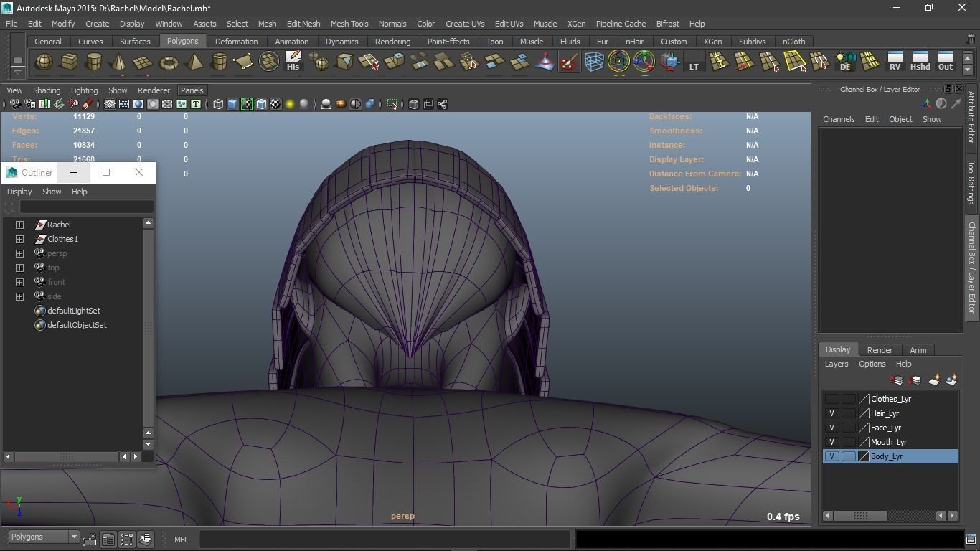Open the Edit Mesh menu

tap(303, 24)
